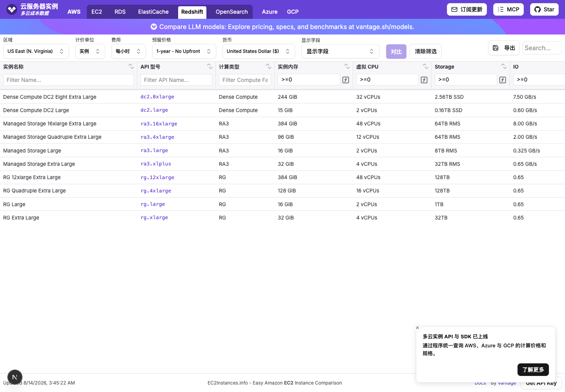Image resolution: width=565 pixels, height=392 pixels.
Task: Open the rg.large API link
Action: [x=153, y=204]
